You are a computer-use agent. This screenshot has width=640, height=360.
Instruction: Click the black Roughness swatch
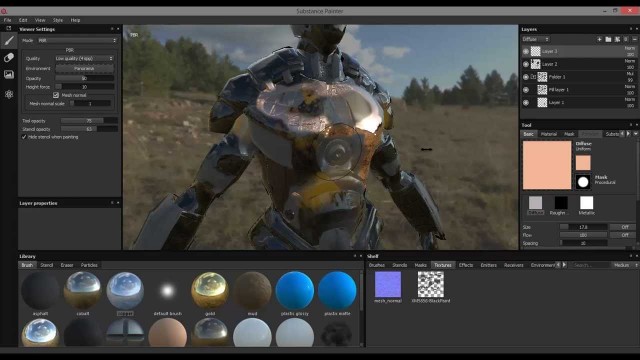[561, 203]
